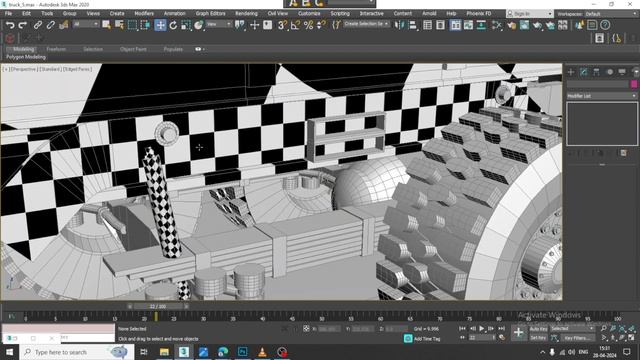Open the Selected key mode dropdown
This screenshot has width=640, height=360.
pyautogui.click(x=572, y=329)
